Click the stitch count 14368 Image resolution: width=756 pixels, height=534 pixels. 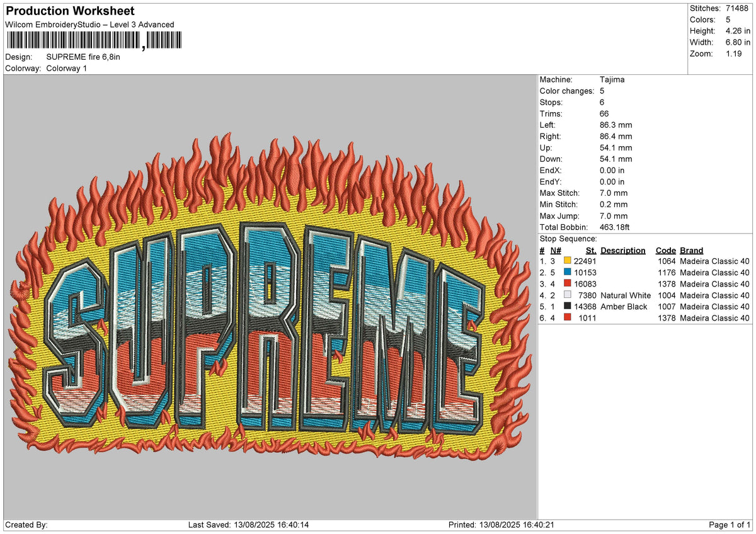[x=585, y=307]
